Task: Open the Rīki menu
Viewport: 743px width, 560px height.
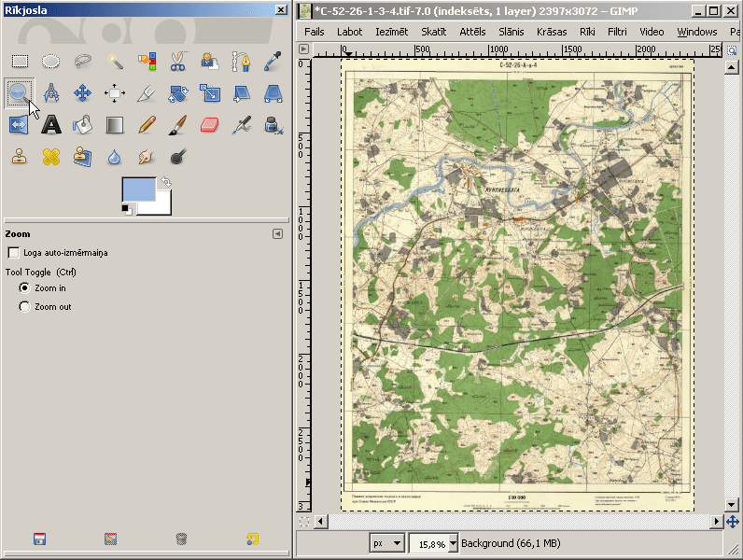Action: click(587, 32)
